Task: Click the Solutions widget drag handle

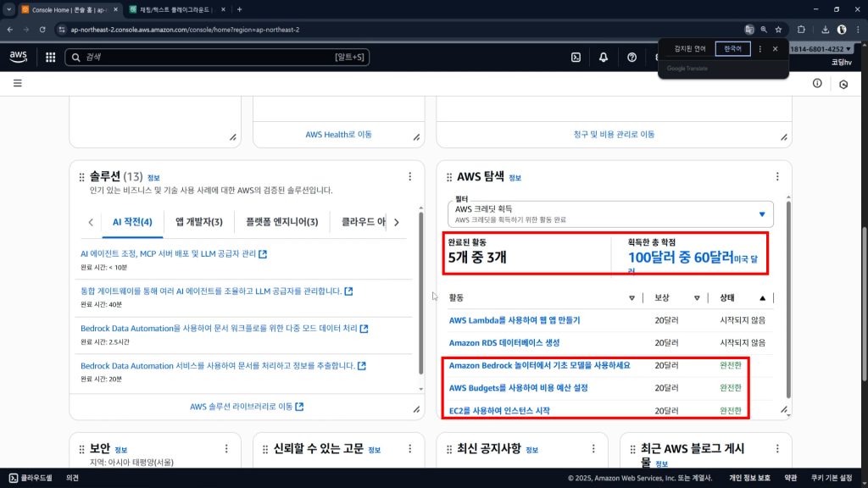Action: (x=82, y=177)
